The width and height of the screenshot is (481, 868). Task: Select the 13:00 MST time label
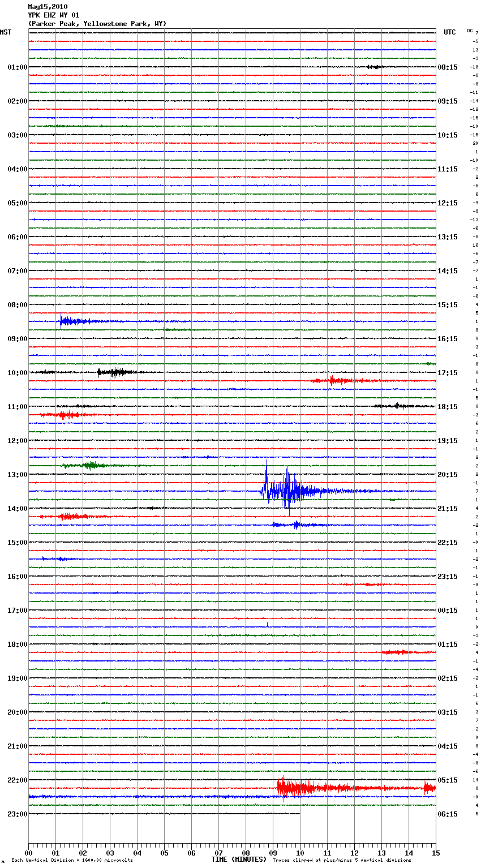coord(17,474)
